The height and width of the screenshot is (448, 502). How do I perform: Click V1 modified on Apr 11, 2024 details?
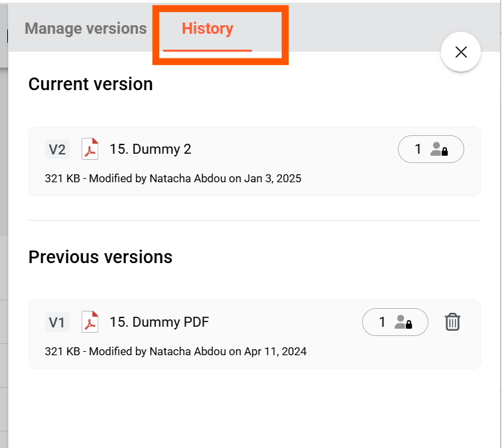(175, 351)
